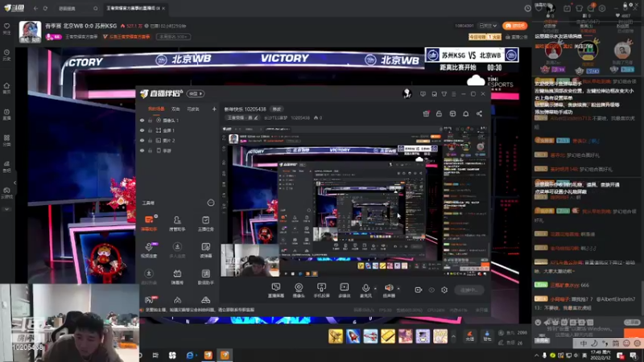Click the lock icon in companion header
644x362 pixels.
439,113
